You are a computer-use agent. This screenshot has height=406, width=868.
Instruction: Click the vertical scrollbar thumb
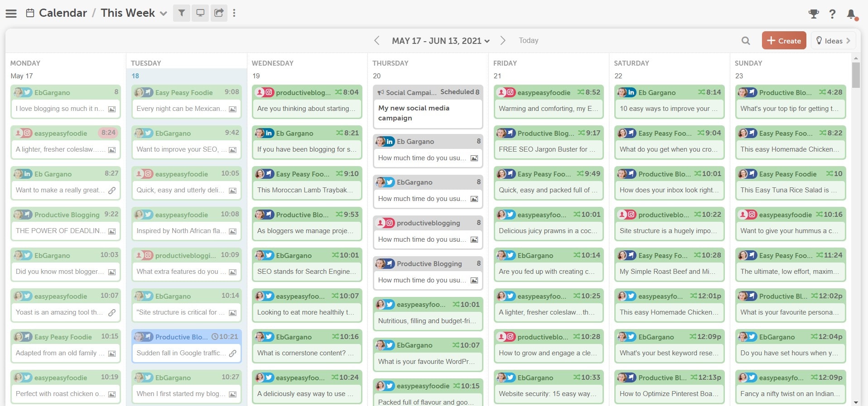856,75
